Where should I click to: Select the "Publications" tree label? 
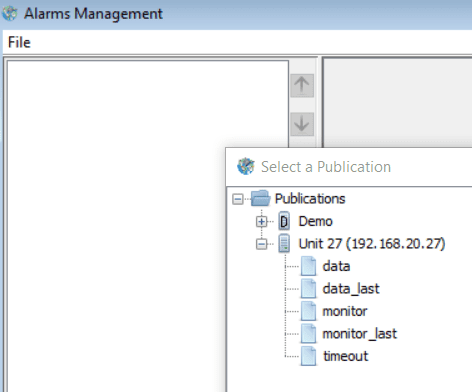click(x=310, y=199)
